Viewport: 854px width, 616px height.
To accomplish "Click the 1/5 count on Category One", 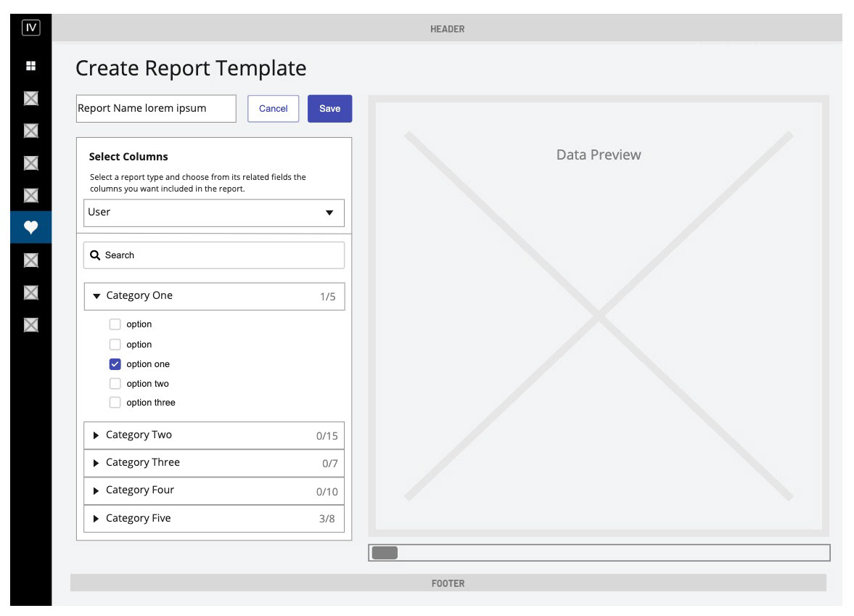I will click(328, 297).
